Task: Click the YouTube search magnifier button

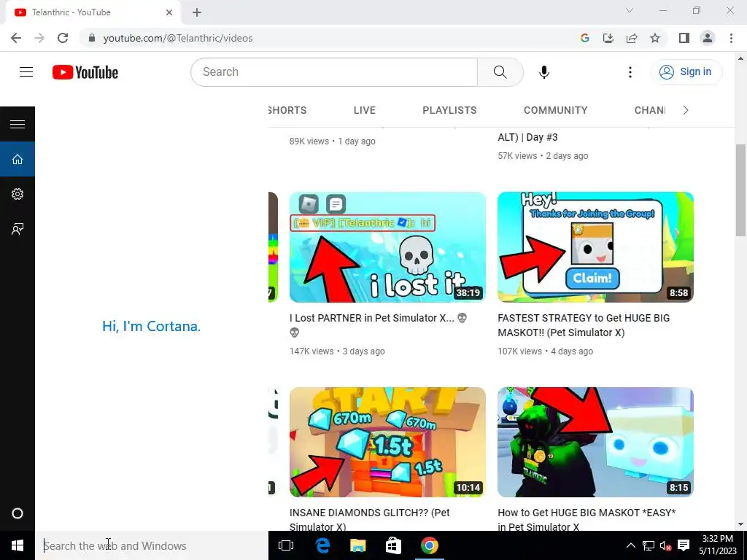Action: (500, 72)
